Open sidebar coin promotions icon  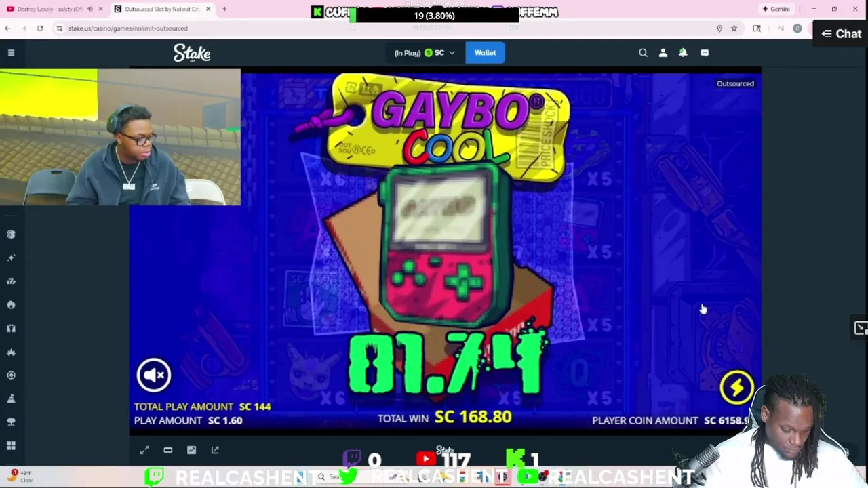coord(11,234)
